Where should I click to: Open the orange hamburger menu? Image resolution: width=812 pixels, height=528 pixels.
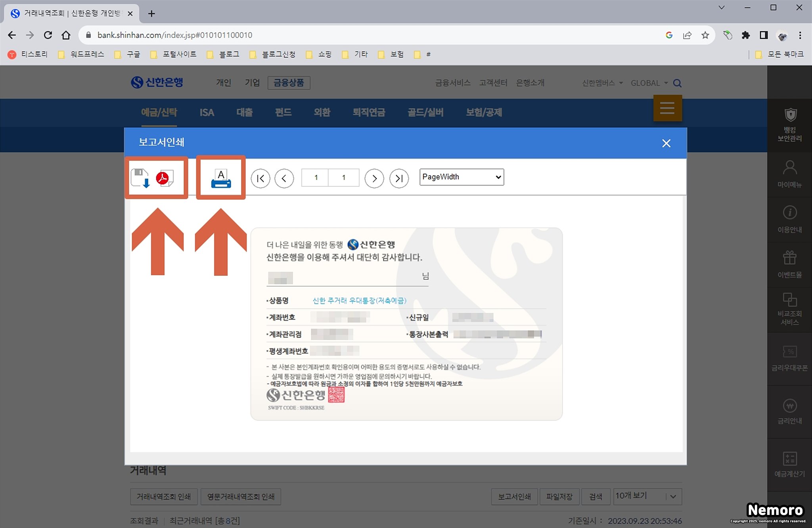pos(667,108)
